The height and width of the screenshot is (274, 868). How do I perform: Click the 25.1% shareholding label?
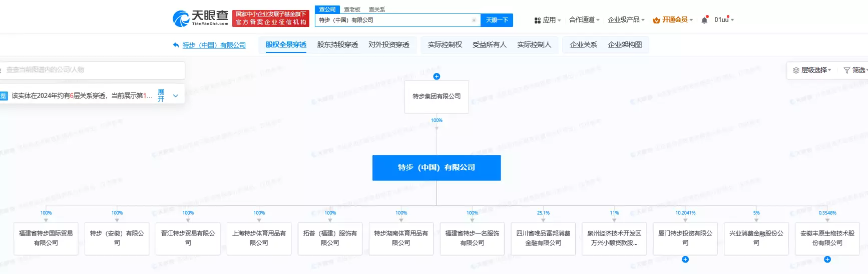543,213
